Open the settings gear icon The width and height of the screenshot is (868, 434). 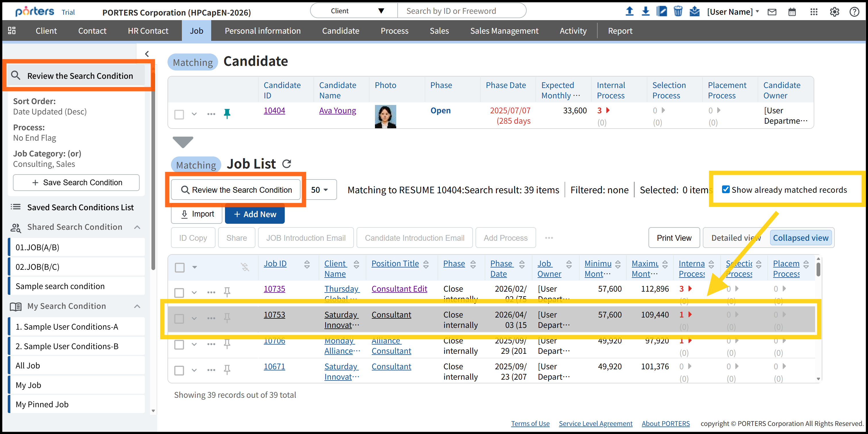834,12
